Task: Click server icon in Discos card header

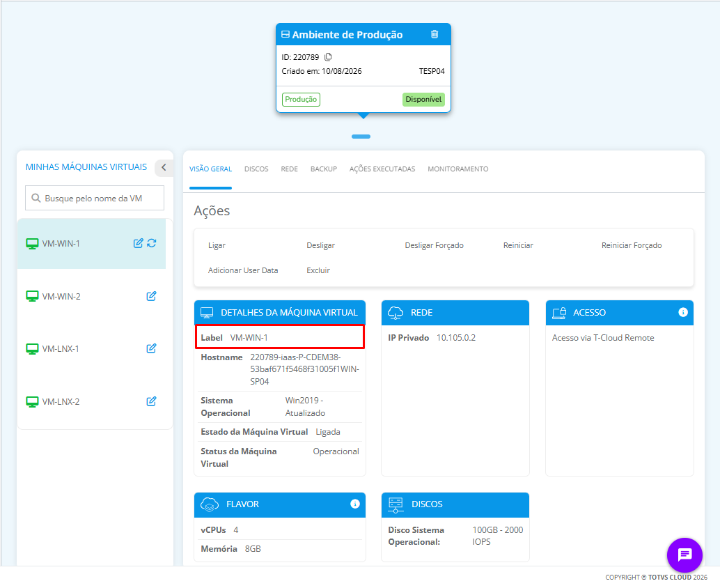Action: [396, 504]
